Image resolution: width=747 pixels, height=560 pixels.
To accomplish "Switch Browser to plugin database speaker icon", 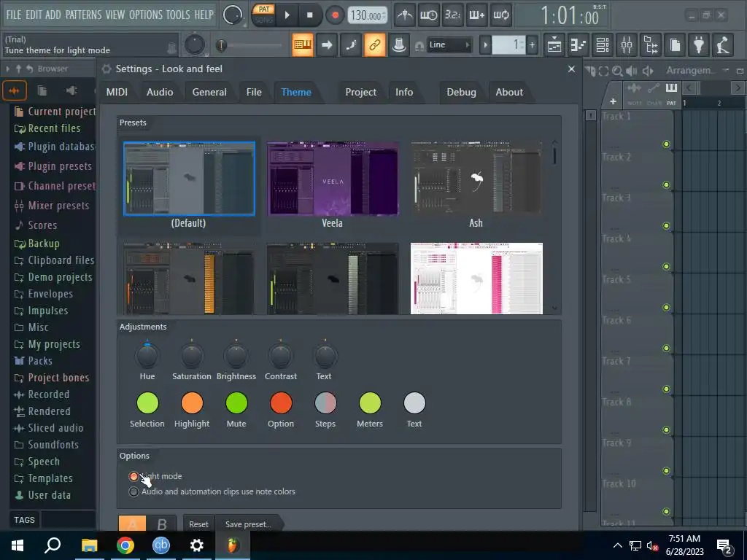I will point(71,90).
